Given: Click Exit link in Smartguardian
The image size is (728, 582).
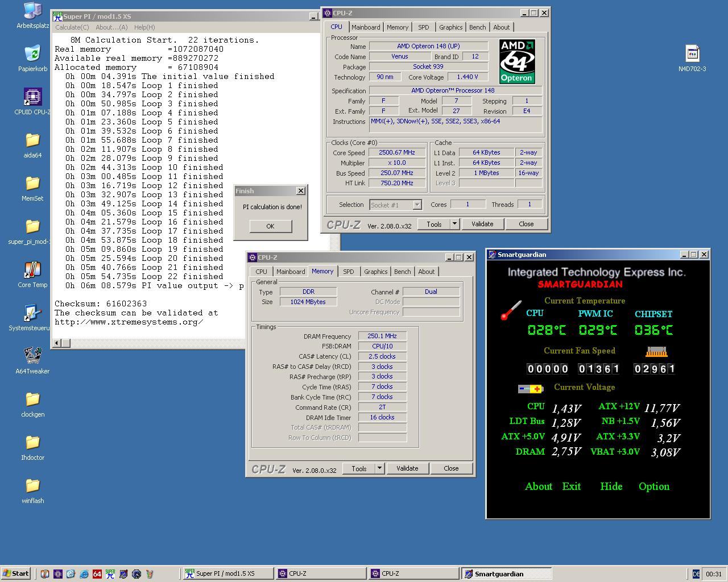Looking at the screenshot, I should point(572,487).
